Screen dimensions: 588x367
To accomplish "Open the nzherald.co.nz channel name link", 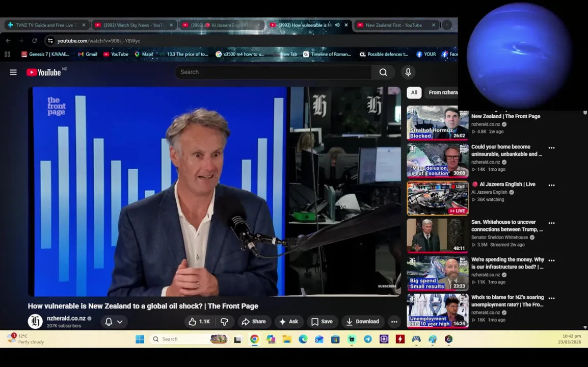I will pos(66,318).
